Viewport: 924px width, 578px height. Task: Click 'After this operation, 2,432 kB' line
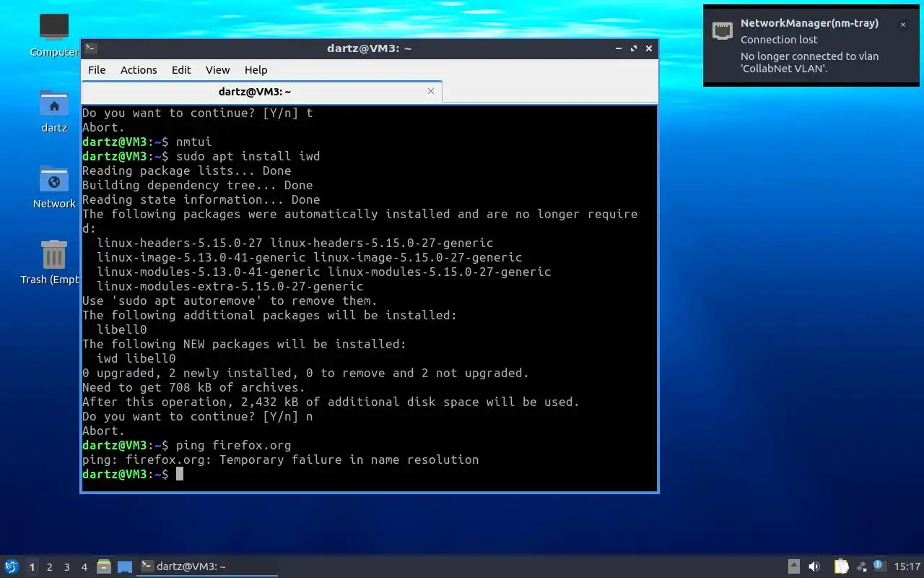[331, 402]
